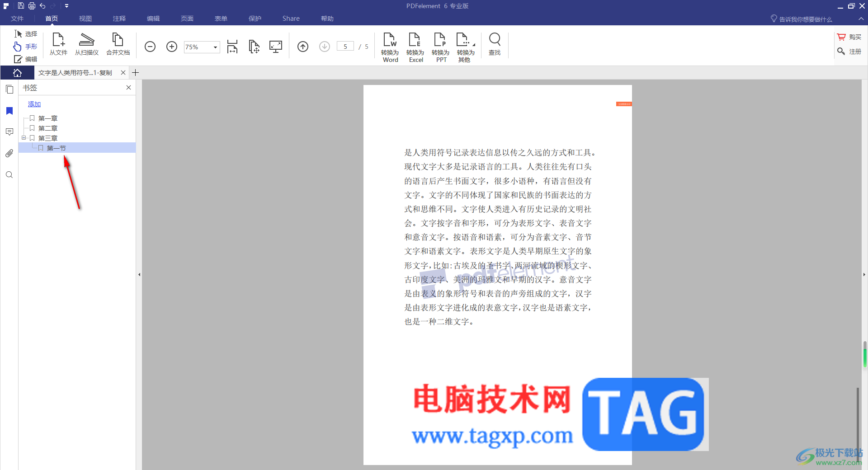Click the 合并文档 button
Viewport: 868px width, 470px height.
(x=118, y=44)
